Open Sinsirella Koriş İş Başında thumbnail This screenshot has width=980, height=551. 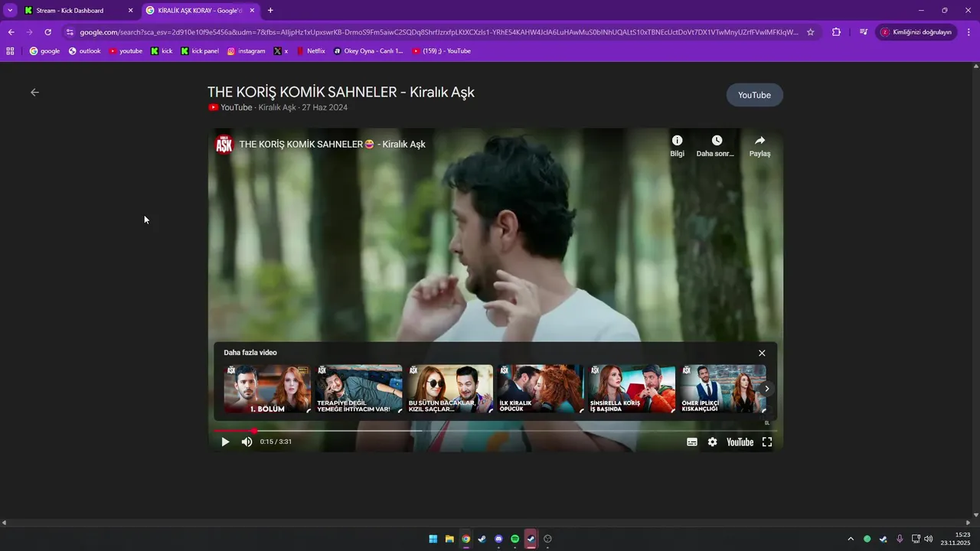pos(632,389)
